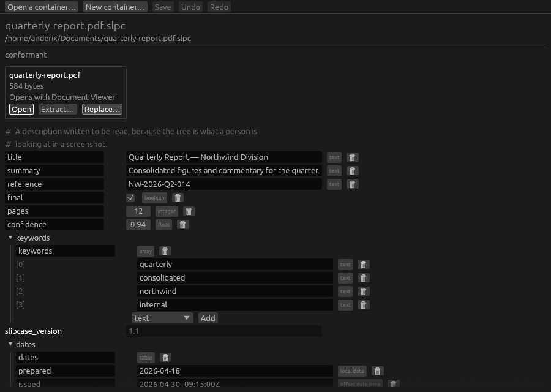The width and height of the screenshot is (551, 392).
Task: Add a new keyword with the Add button
Action: (208, 318)
